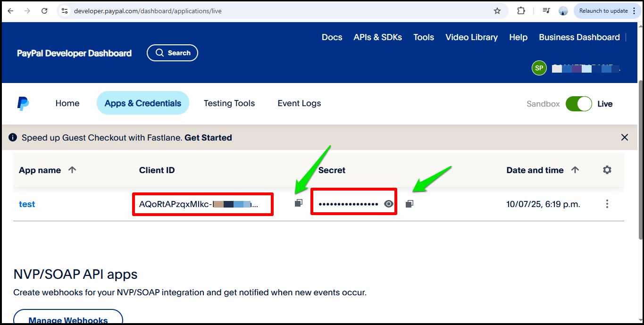Go back in browser history
Image resolution: width=644 pixels, height=325 pixels.
[x=10, y=11]
